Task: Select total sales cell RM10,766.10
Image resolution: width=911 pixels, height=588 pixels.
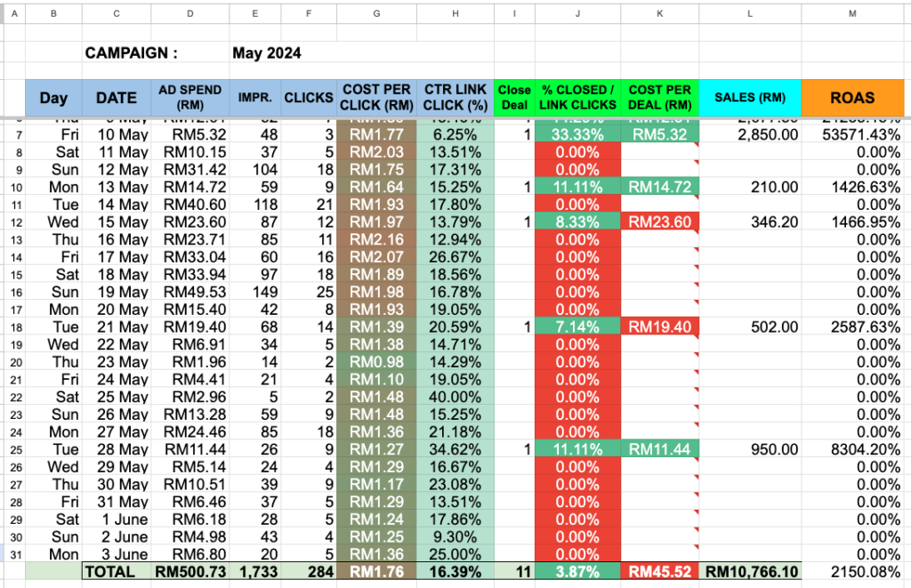Action: click(749, 572)
